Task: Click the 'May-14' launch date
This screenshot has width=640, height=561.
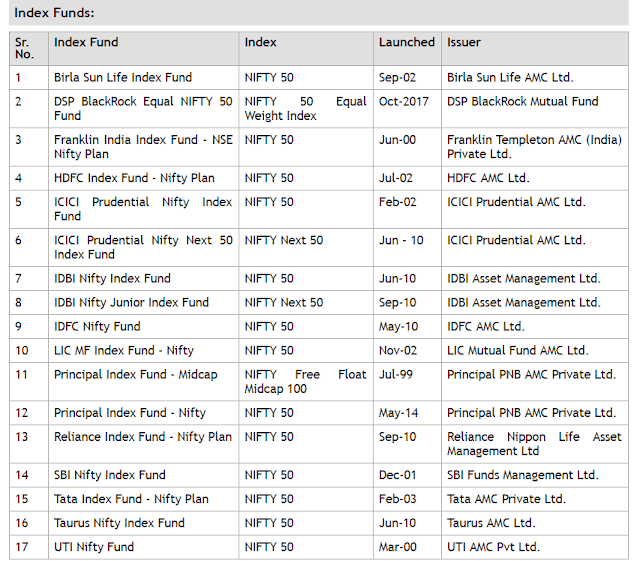Action: pos(398,413)
